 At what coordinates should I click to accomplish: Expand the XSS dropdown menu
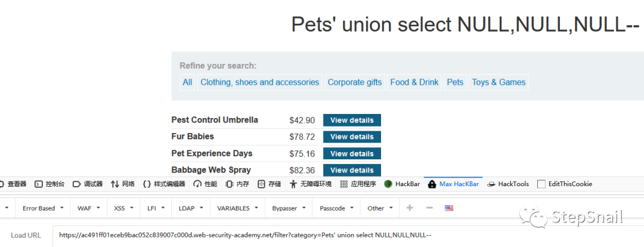(122, 208)
